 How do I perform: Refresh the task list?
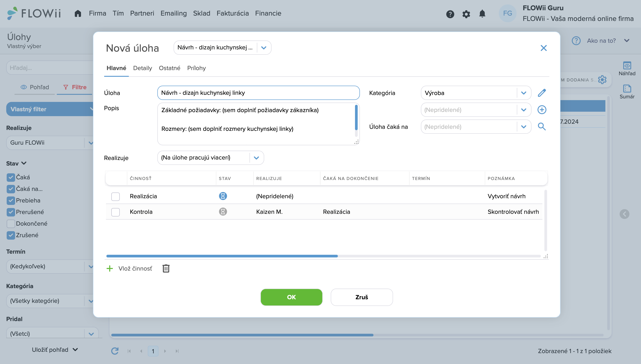[115, 351]
